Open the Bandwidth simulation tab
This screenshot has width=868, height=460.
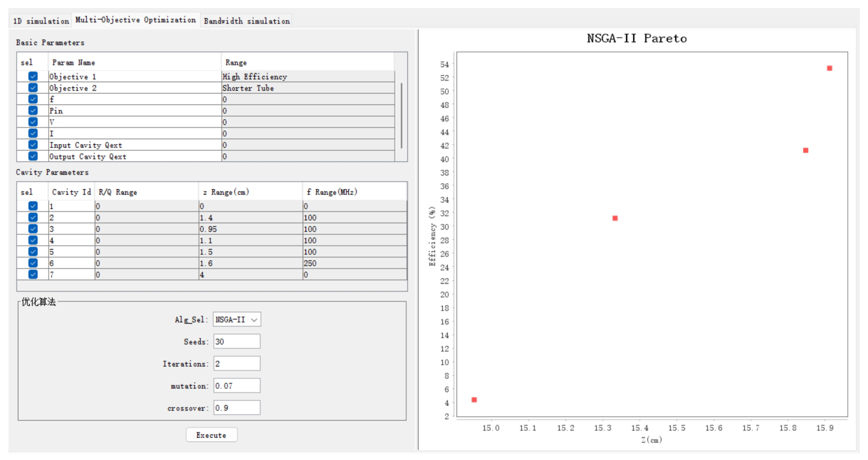246,21
